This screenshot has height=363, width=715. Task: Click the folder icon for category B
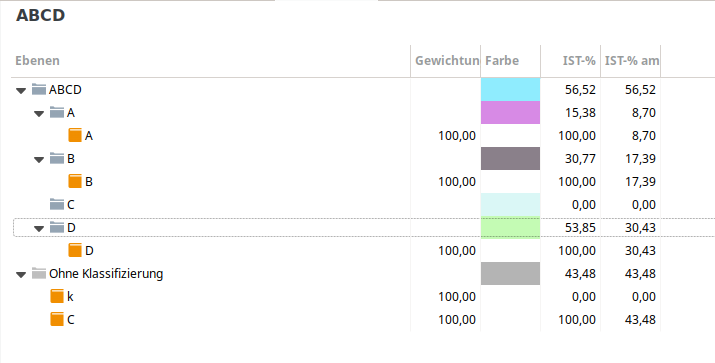tap(57, 158)
